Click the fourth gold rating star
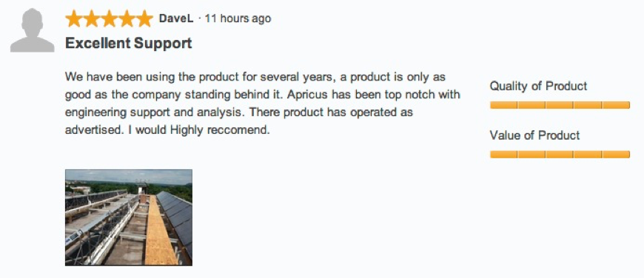This screenshot has height=278, width=644. click(x=127, y=19)
